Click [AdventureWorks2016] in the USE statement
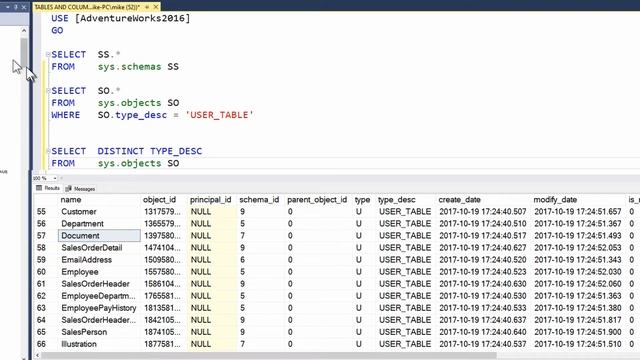The height and width of the screenshot is (360, 640). (x=133, y=18)
